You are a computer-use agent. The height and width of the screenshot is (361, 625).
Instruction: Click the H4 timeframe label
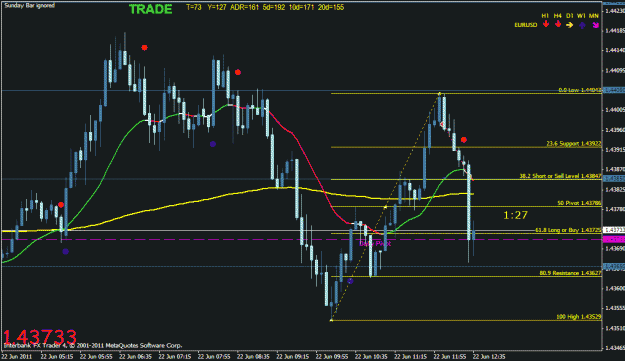point(558,16)
